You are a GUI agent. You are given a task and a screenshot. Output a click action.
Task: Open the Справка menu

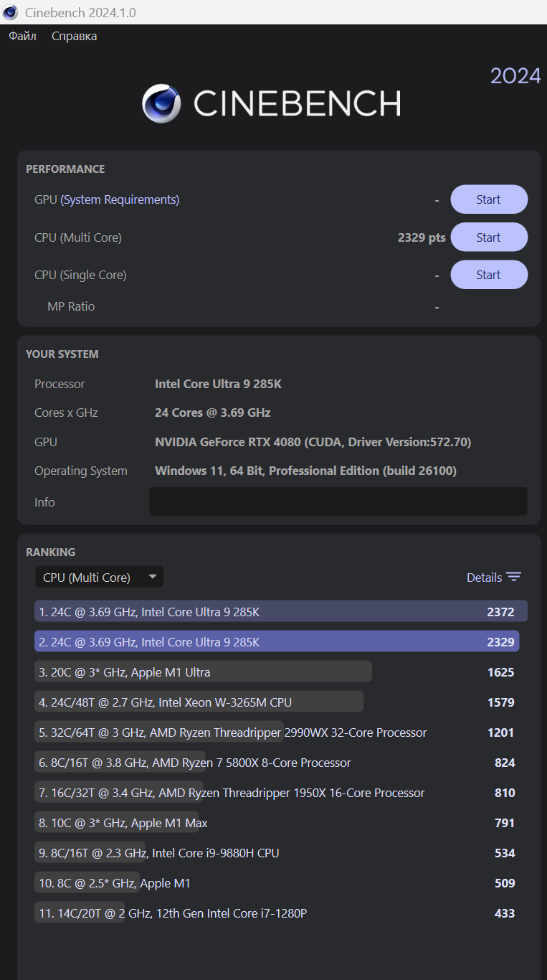(74, 36)
